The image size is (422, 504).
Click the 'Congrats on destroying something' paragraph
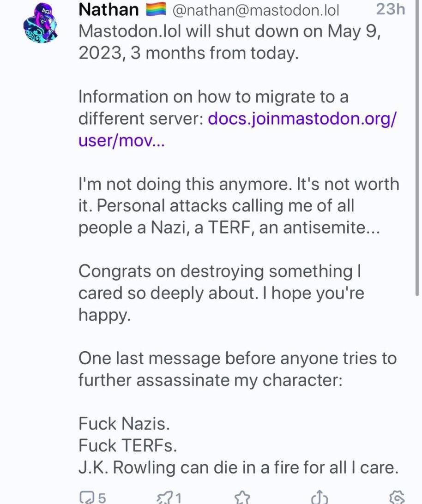coord(219,293)
